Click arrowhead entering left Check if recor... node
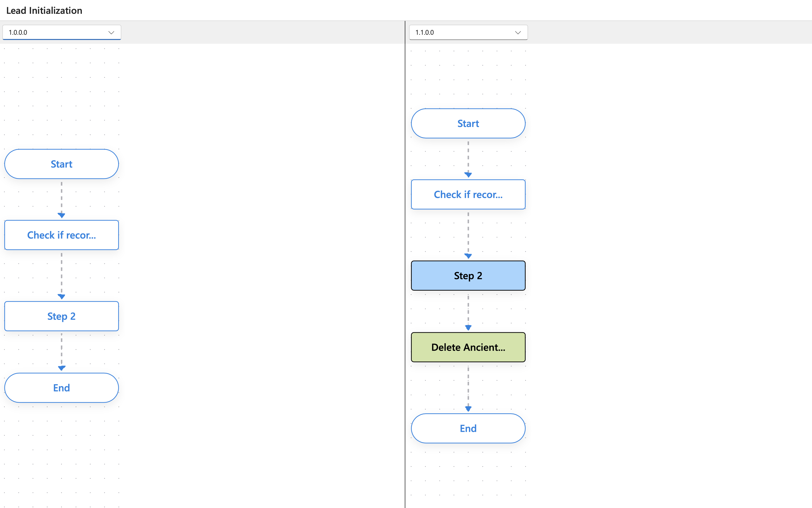The image size is (812, 508). coord(61,215)
